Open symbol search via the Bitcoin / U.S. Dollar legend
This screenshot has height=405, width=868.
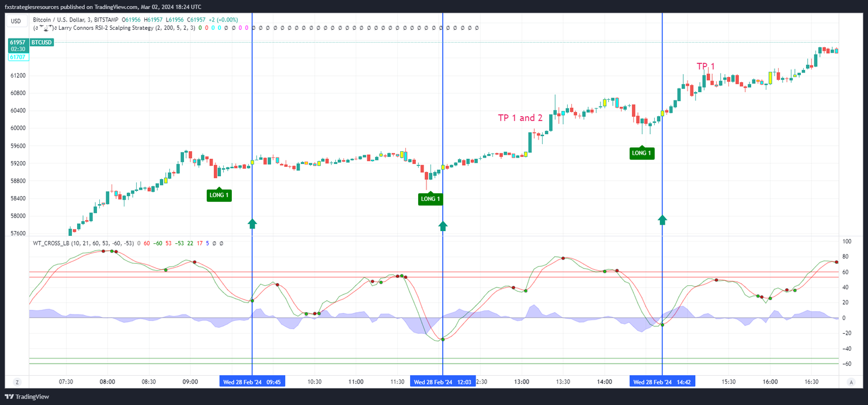click(x=58, y=19)
